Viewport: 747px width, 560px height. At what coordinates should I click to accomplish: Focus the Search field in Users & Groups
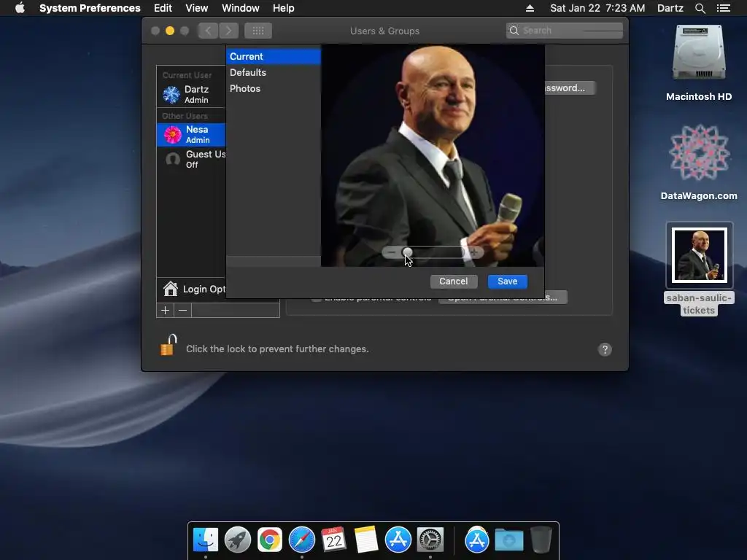point(565,31)
